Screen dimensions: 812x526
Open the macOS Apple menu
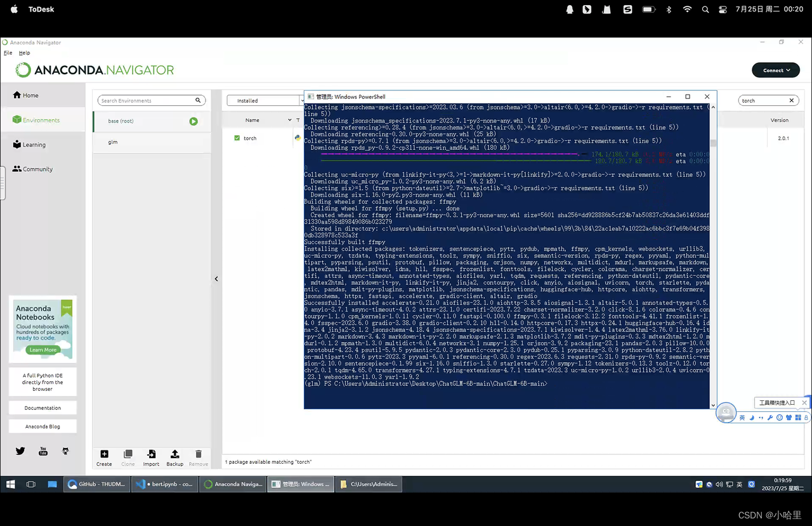(14, 10)
